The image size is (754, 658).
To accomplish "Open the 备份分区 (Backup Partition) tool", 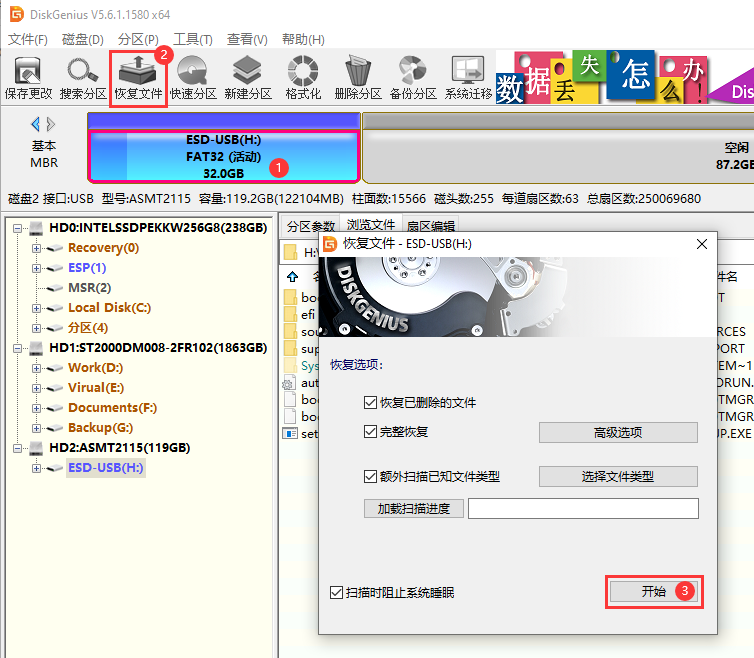I will pos(413,78).
